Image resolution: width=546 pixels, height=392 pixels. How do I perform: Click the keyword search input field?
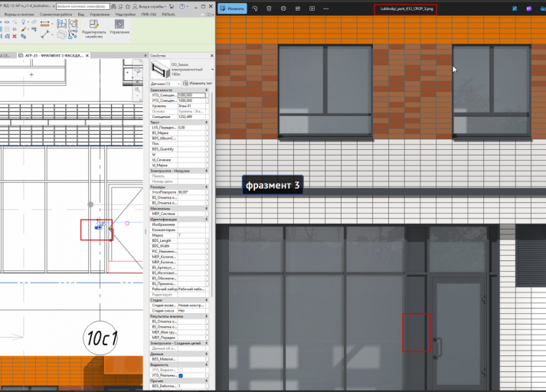(x=83, y=6)
